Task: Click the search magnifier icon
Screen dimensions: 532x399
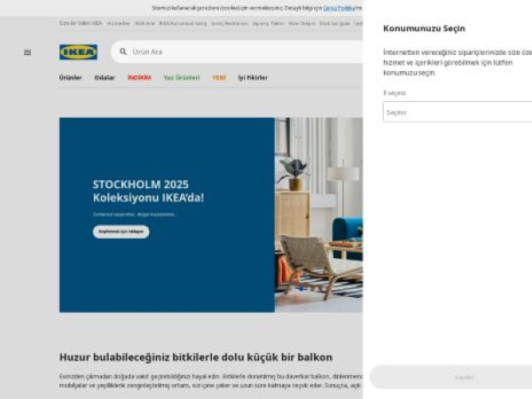Action: (x=123, y=51)
